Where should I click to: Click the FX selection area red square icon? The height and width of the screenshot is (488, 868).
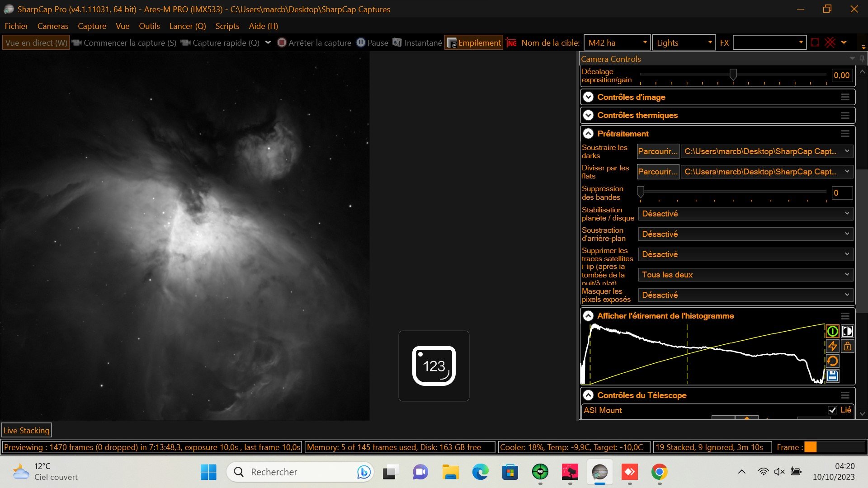815,42
